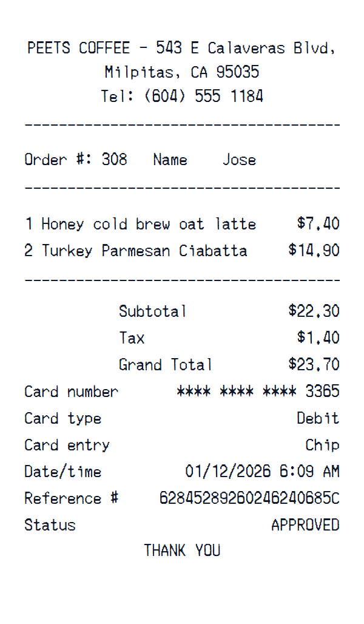
Task: Select the Honey cold brew oat latte item
Action: click(148, 224)
